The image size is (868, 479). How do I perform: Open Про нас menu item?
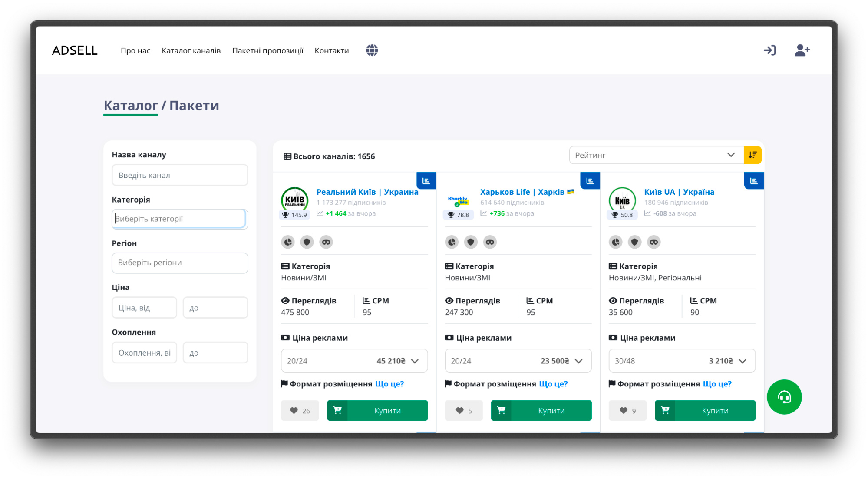(x=135, y=50)
